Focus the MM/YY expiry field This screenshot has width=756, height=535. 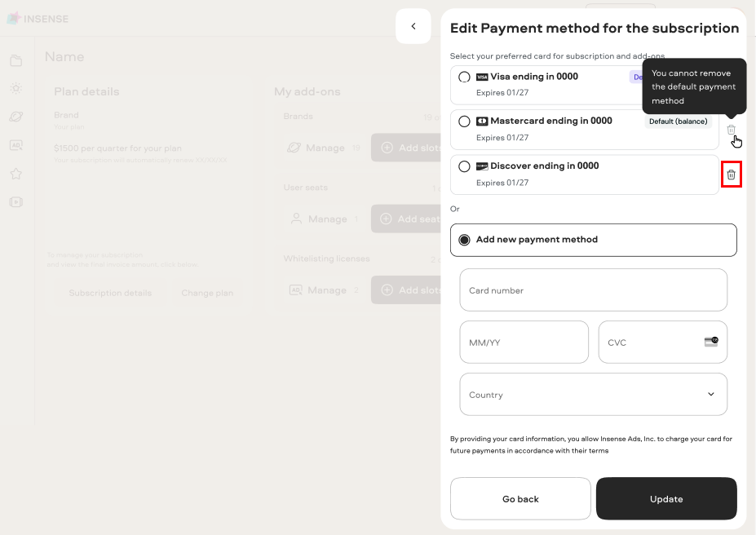(524, 343)
